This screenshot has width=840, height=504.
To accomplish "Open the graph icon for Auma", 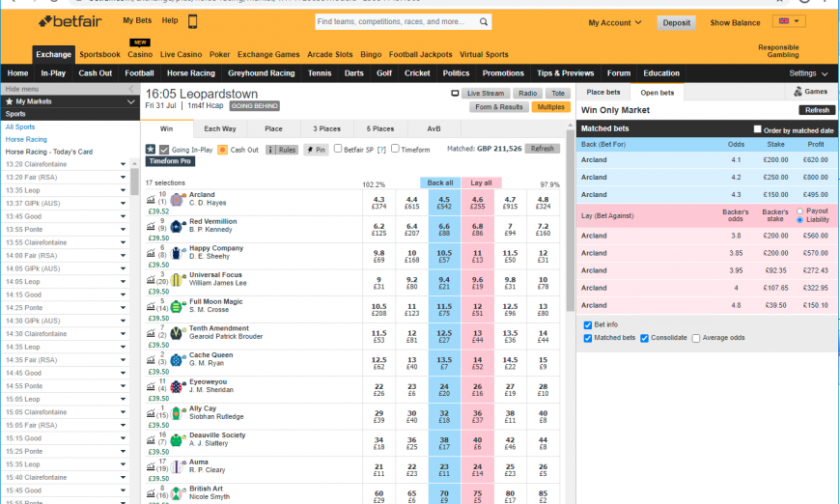I will 151,467.
